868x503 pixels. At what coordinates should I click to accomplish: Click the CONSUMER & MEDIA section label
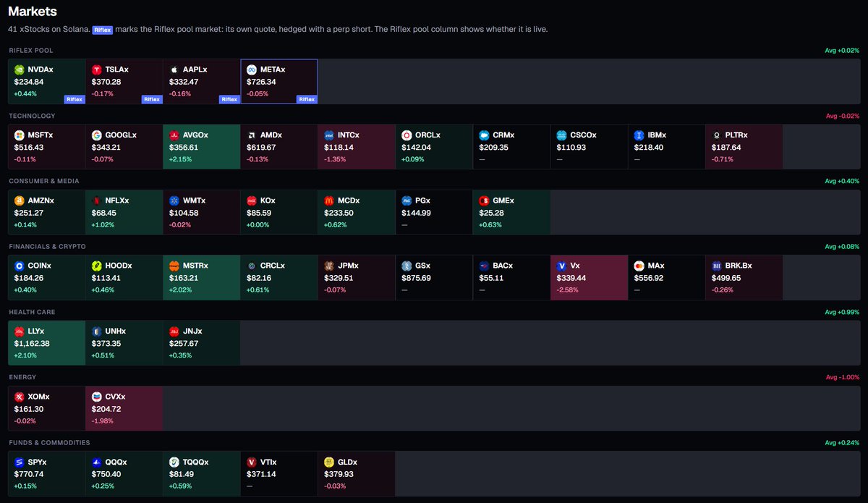coord(44,181)
